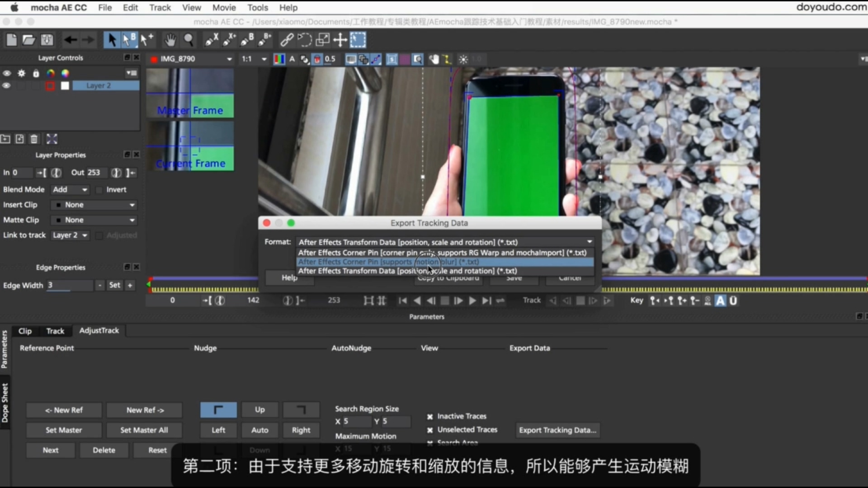Click the Set Master All button

(x=144, y=431)
